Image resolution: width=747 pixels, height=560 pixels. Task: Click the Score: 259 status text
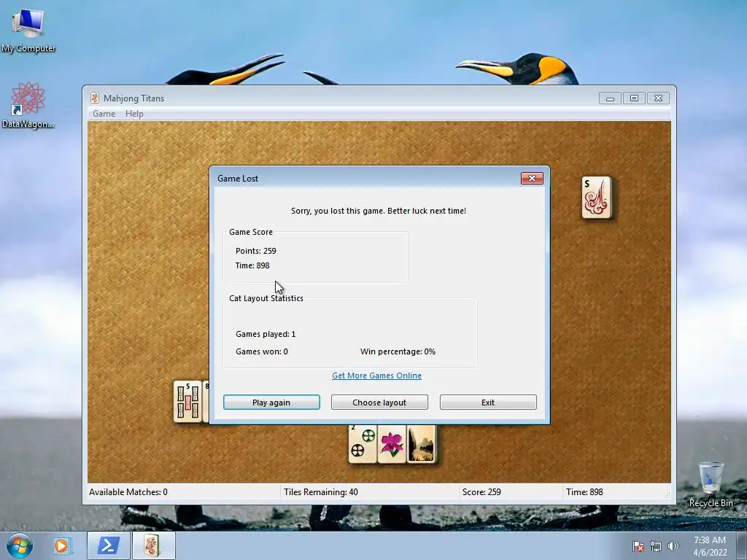(x=481, y=492)
